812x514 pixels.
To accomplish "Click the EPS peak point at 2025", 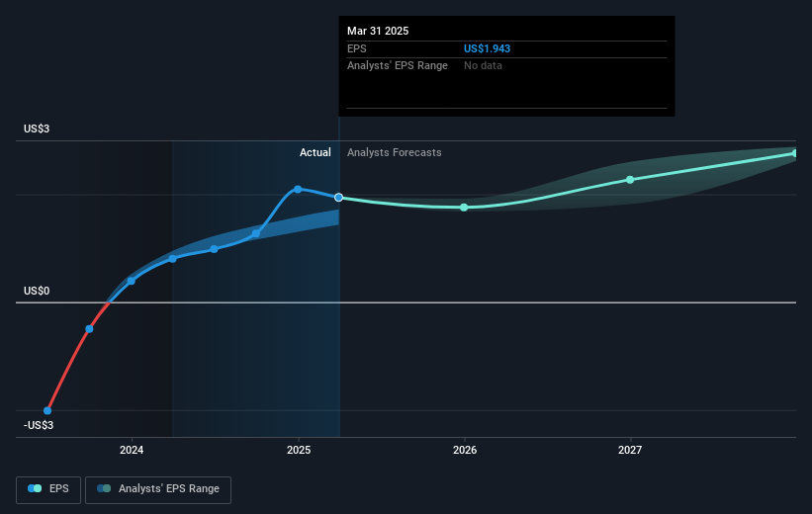I will [x=298, y=190].
